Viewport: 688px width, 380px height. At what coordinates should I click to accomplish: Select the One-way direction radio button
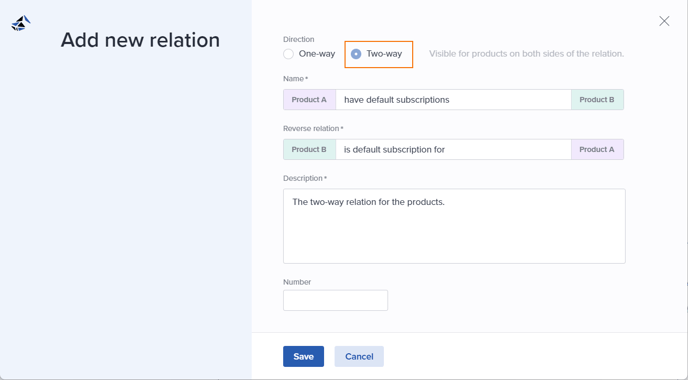coord(288,54)
